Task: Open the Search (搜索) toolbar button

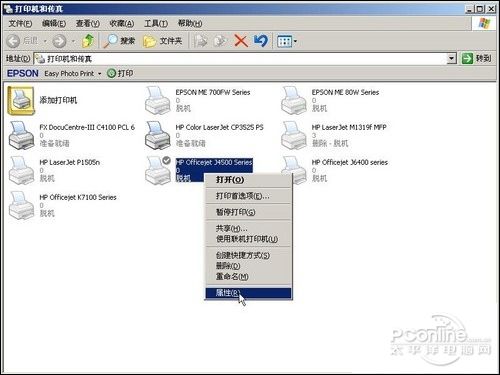Action: pyautogui.click(x=119, y=41)
